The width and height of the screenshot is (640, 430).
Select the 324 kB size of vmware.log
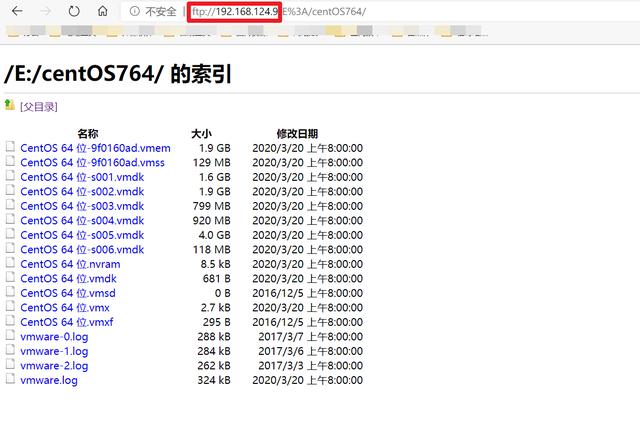point(214,380)
